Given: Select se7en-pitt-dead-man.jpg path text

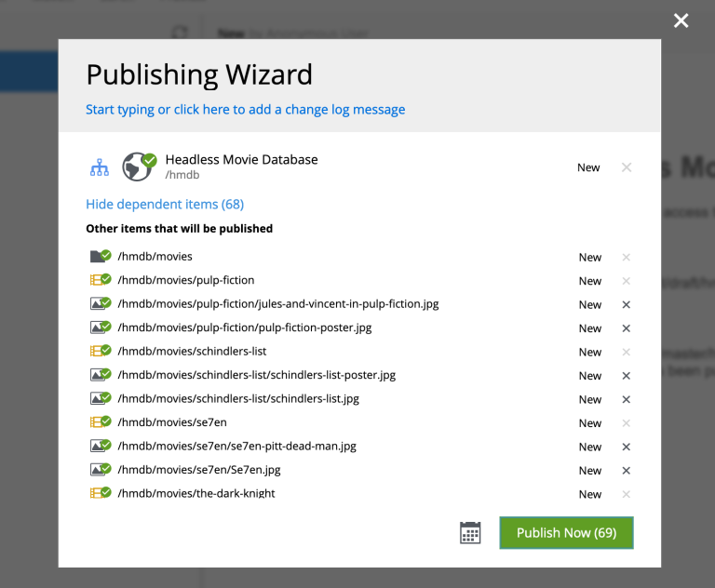Looking at the screenshot, I should tap(237, 446).
